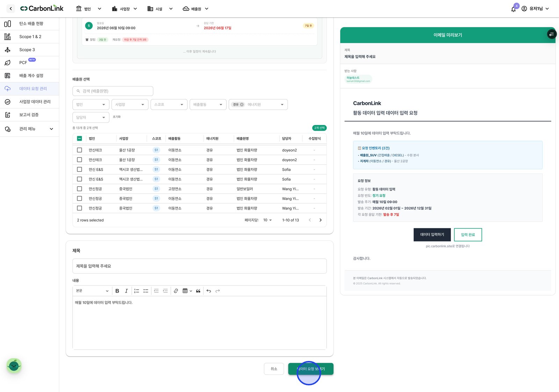
Task: Select the 일반보일러 row checkbox
Action: click(79, 189)
